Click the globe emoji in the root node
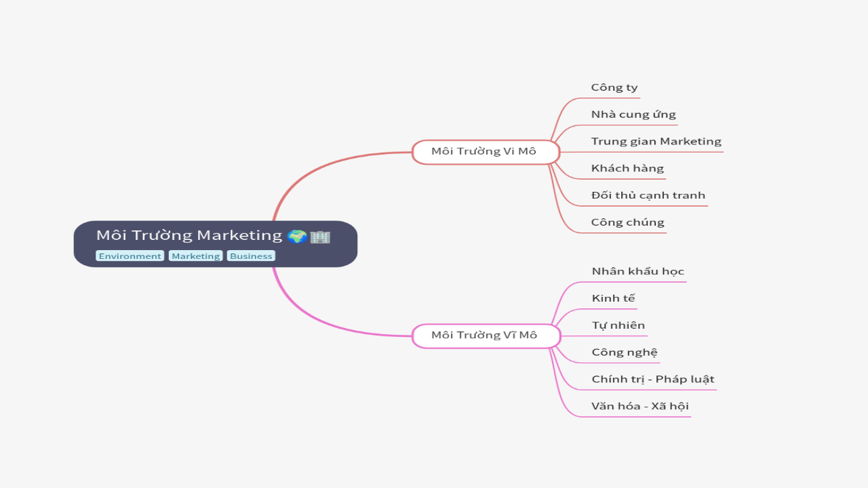Screen dimensions: 868x488 [296, 235]
